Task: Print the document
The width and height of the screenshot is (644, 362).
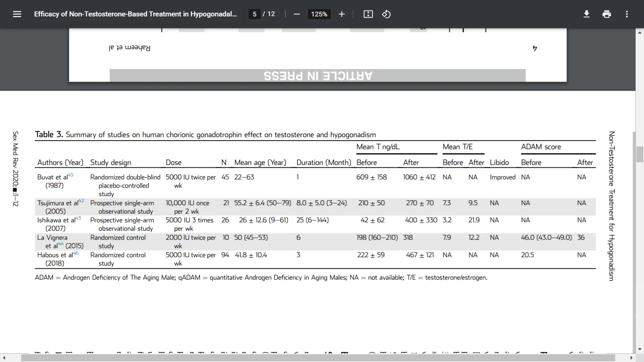Action: 606,14
